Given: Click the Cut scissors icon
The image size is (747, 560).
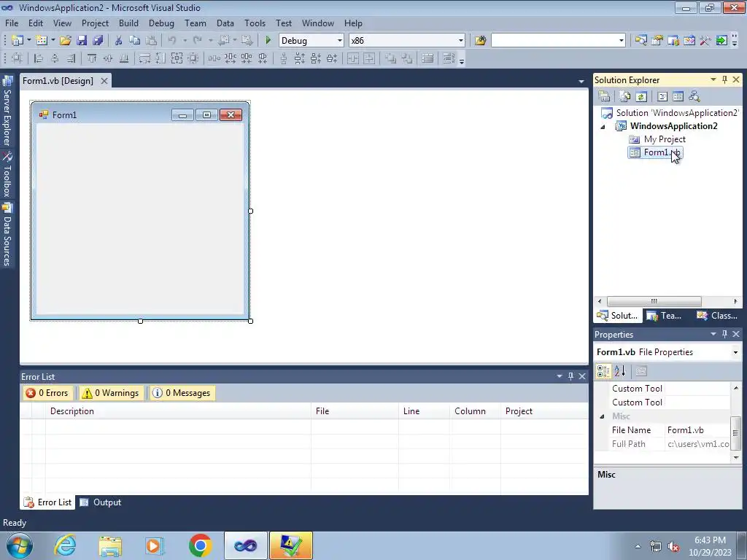Looking at the screenshot, I should pos(119,41).
